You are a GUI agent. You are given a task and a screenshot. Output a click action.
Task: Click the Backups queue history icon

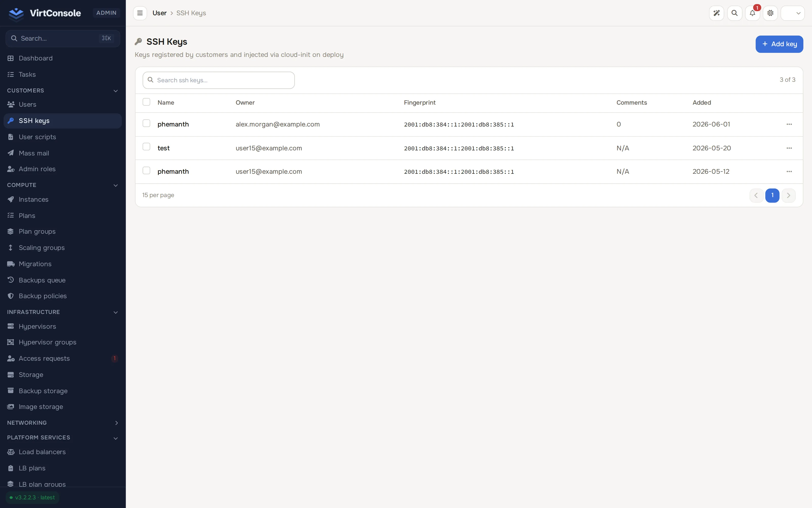pyautogui.click(x=11, y=280)
